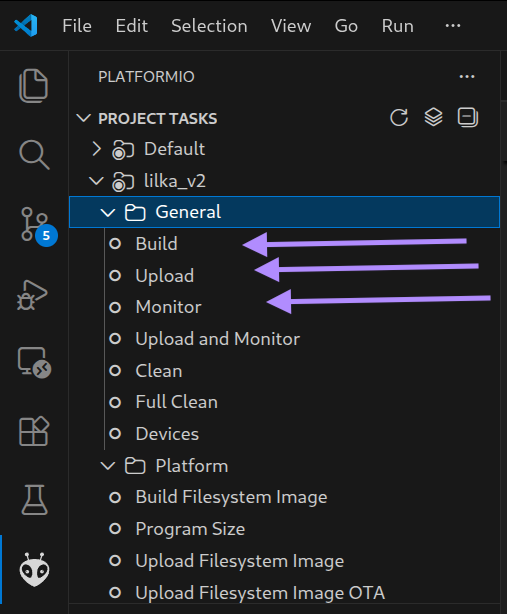Run the Clean task
The width and height of the screenshot is (507, 614).
tap(159, 371)
